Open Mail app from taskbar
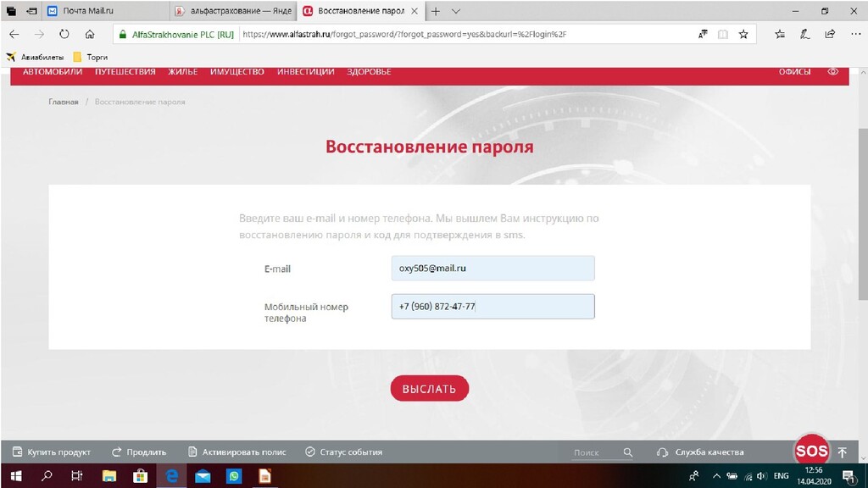Image resolution: width=868 pixels, height=488 pixels. click(x=203, y=476)
